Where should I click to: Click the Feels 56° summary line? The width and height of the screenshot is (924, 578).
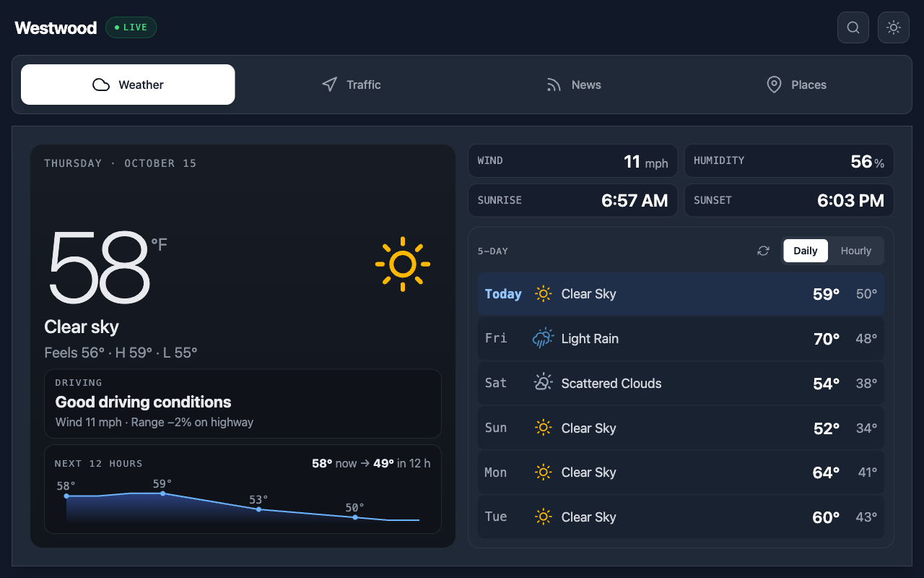point(121,353)
